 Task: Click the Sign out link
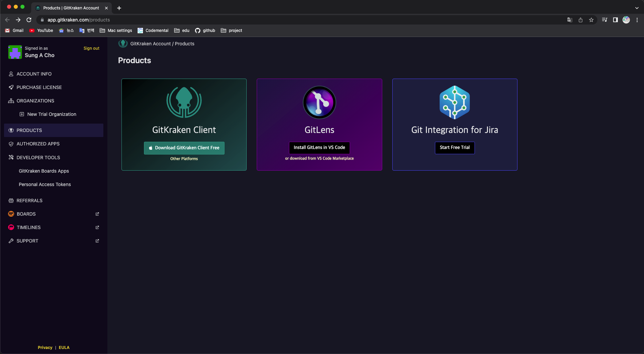tap(91, 48)
